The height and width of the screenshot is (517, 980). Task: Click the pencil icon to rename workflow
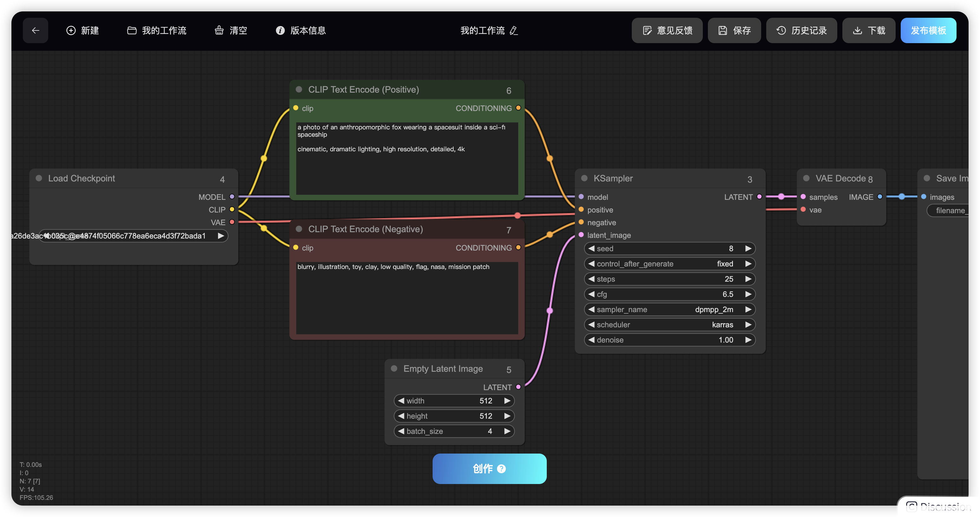pos(513,30)
